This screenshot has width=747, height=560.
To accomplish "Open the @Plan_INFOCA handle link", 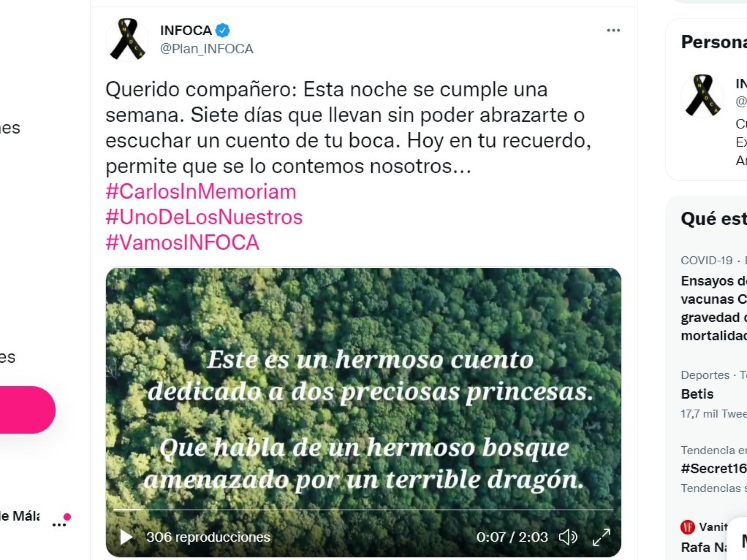I will (207, 49).
